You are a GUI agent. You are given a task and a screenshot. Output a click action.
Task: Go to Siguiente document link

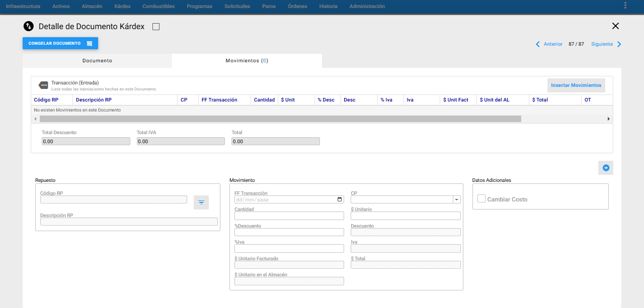[x=602, y=44]
